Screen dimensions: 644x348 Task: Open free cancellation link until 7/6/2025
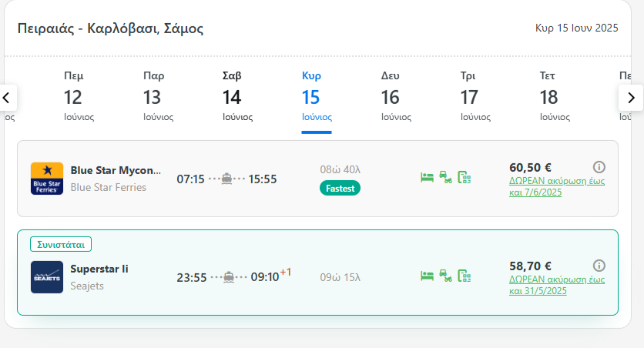[x=556, y=187]
